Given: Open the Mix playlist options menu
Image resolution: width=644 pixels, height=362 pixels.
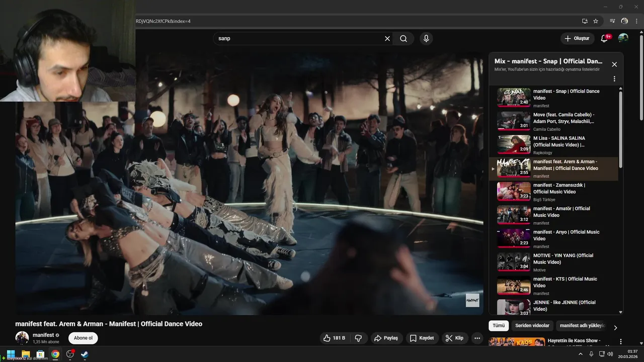Looking at the screenshot, I should (x=614, y=79).
